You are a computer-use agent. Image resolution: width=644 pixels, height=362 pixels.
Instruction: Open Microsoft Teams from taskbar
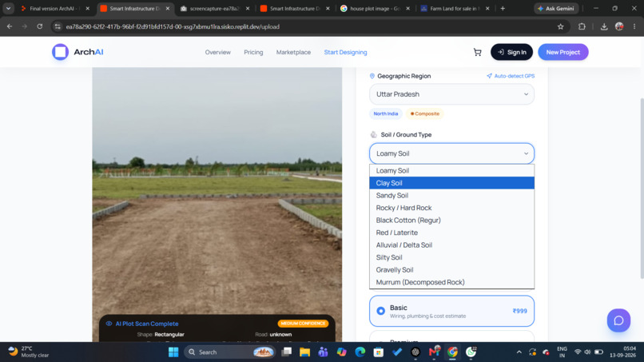(x=323, y=352)
